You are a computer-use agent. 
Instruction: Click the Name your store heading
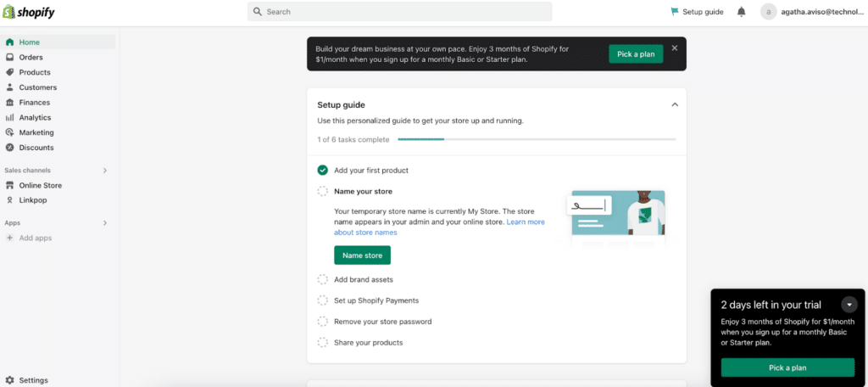point(363,191)
